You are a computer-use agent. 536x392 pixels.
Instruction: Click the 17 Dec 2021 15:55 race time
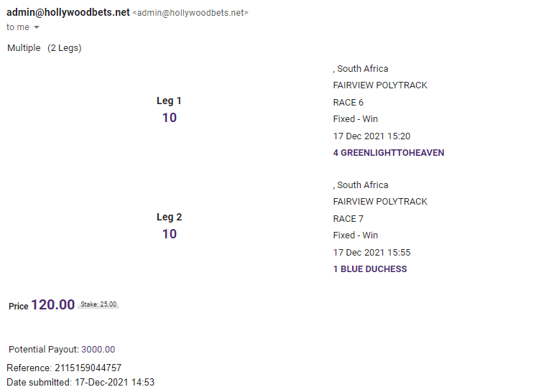pyautogui.click(x=371, y=253)
